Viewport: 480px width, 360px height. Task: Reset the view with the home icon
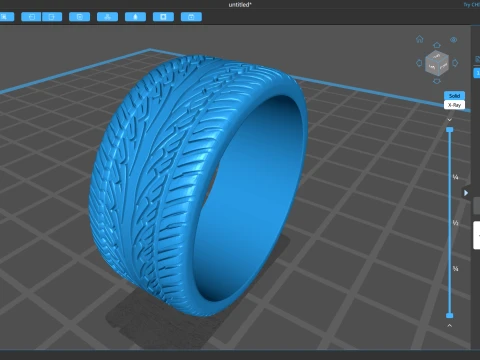(x=420, y=39)
